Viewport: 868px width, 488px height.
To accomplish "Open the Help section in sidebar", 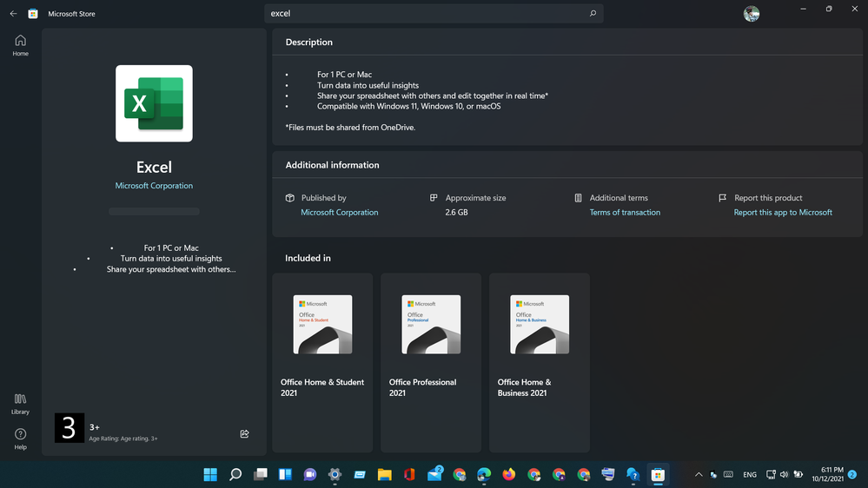I will tap(21, 439).
